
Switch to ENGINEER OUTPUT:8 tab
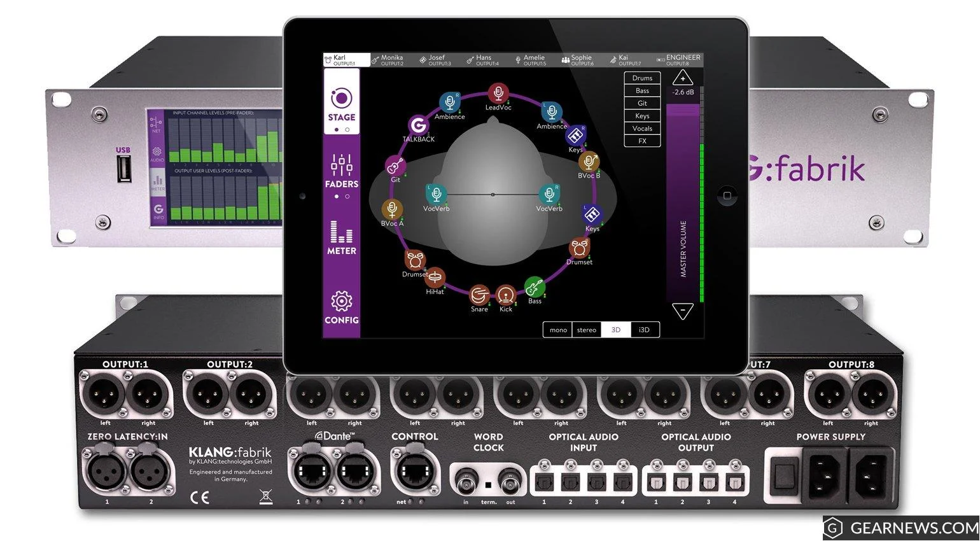point(678,60)
